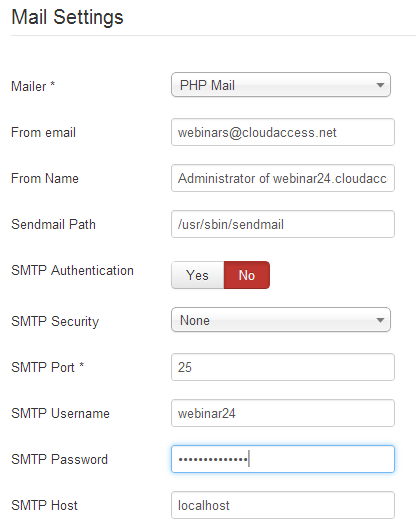
Task: Focus the Sendmail Path input
Action: click(x=283, y=224)
